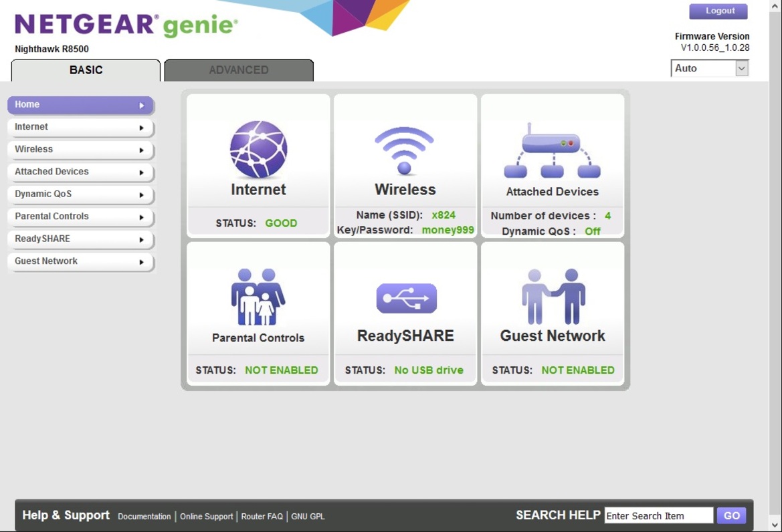Click the page scrollbar down arrow

(775, 525)
